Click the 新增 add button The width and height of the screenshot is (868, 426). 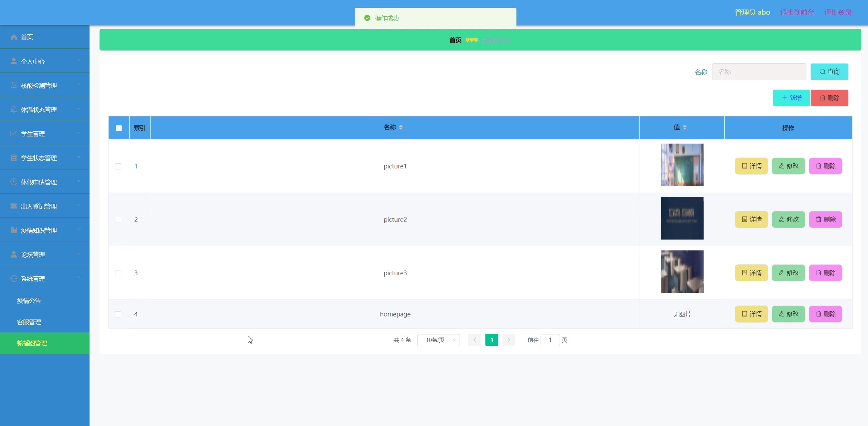(x=791, y=98)
